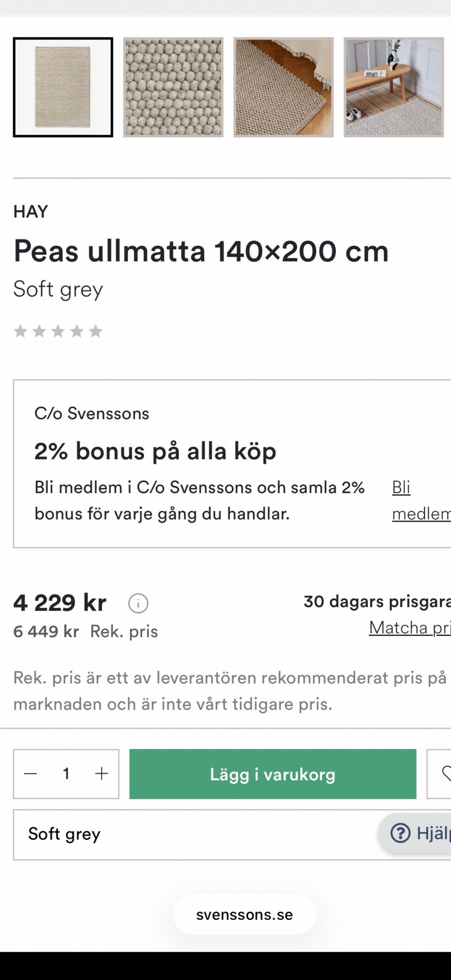Click the fifth rating star
Viewport: 451px width, 980px height.
click(x=95, y=332)
